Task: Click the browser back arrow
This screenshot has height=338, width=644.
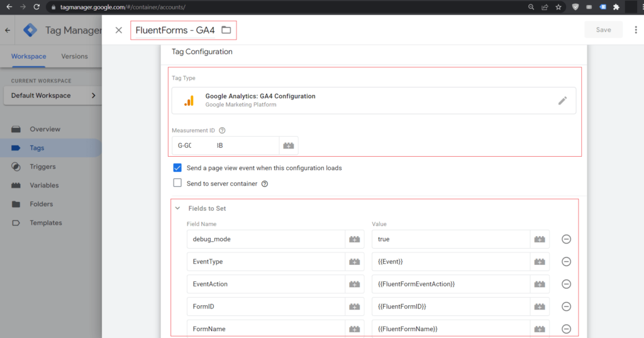Action: tap(9, 7)
